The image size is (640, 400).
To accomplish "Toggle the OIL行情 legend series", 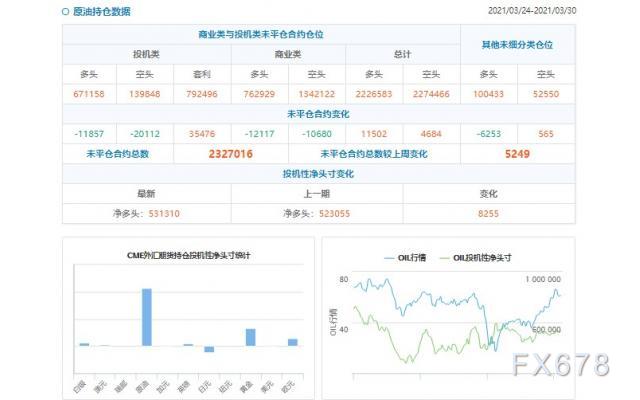I will click(x=405, y=258).
